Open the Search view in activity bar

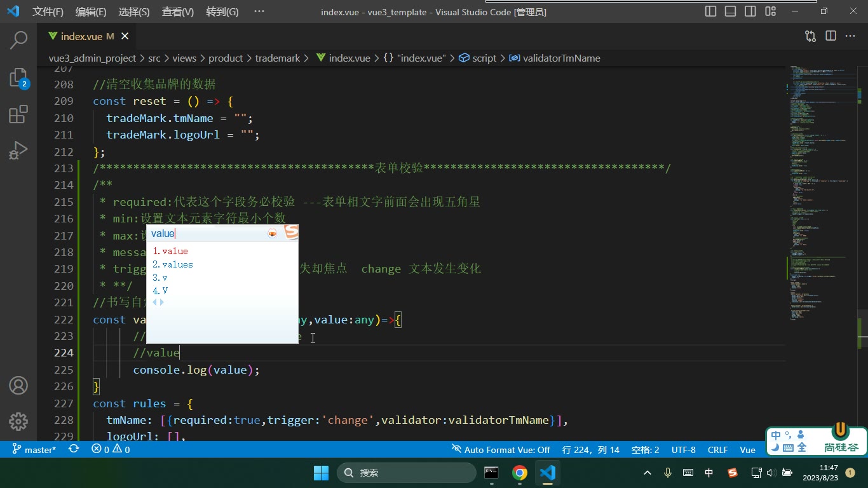pyautogui.click(x=18, y=40)
